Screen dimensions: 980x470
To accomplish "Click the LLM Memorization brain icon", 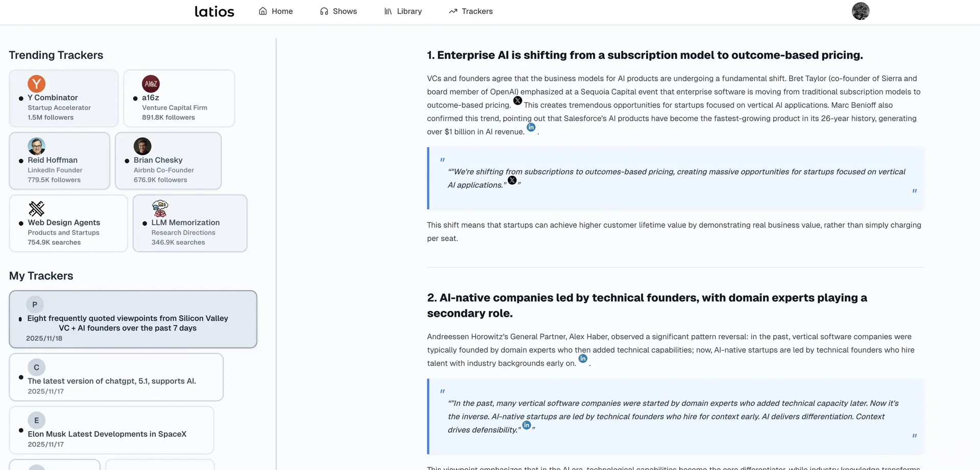I will click(x=160, y=208).
